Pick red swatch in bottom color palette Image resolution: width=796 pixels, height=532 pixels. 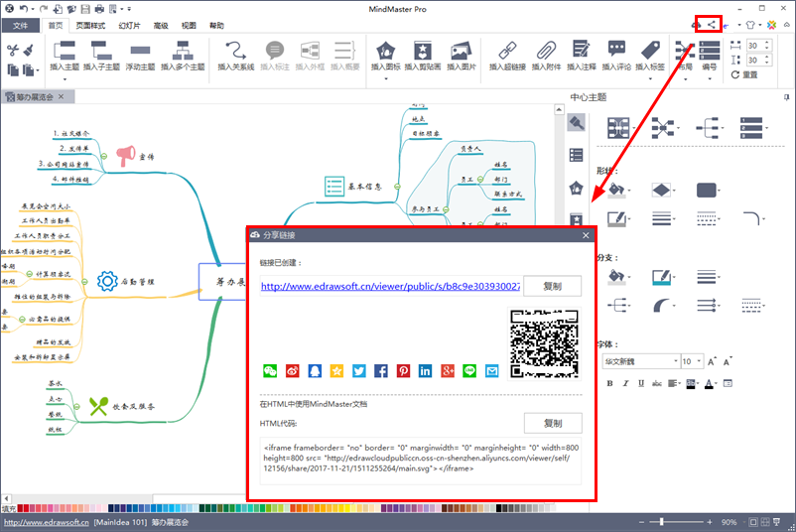[x=26, y=507]
